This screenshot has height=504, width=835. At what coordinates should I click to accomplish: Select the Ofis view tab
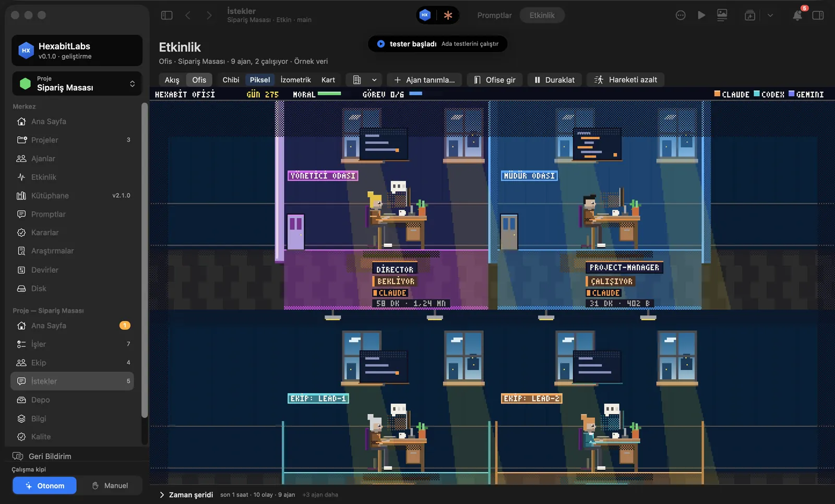click(x=199, y=80)
